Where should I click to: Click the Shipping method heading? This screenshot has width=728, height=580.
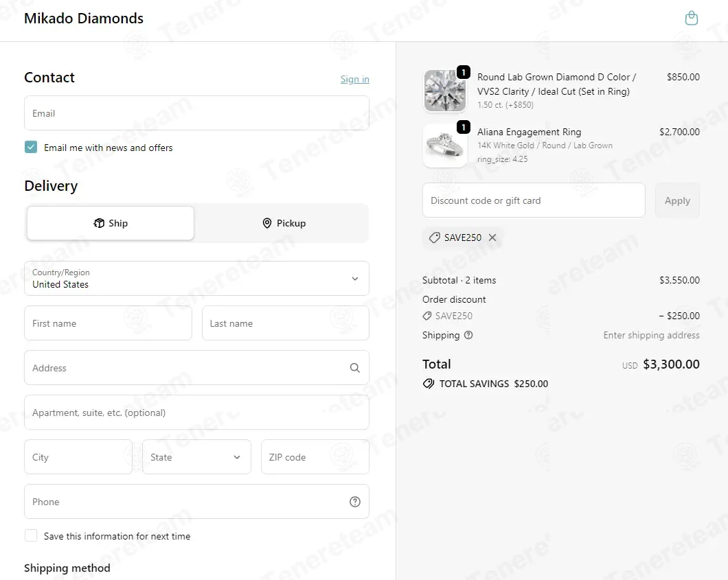(67, 568)
